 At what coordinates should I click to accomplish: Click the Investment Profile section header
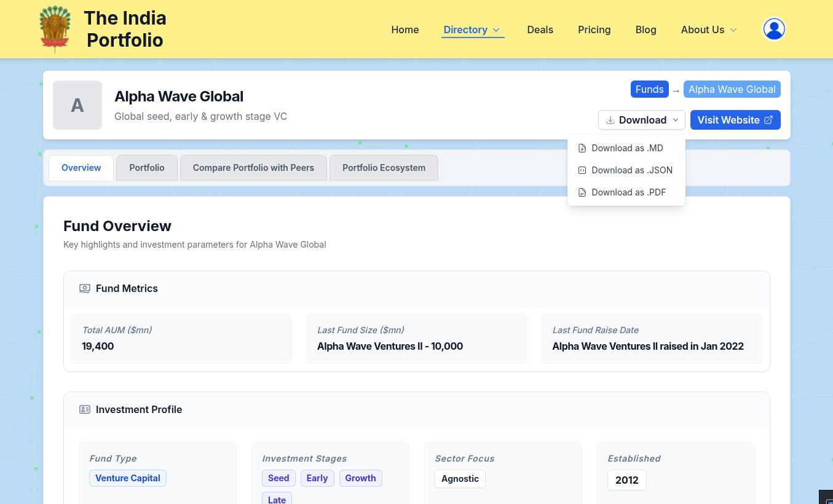pos(417,409)
